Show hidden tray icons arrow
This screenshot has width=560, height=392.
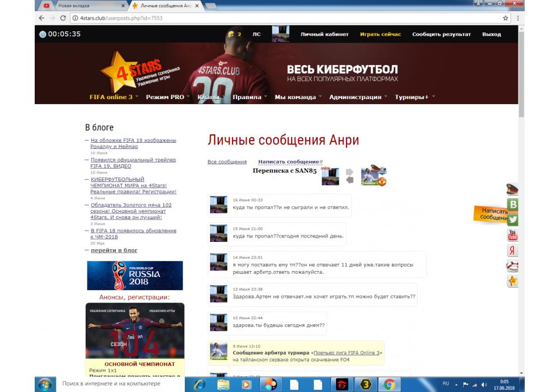tap(456, 385)
